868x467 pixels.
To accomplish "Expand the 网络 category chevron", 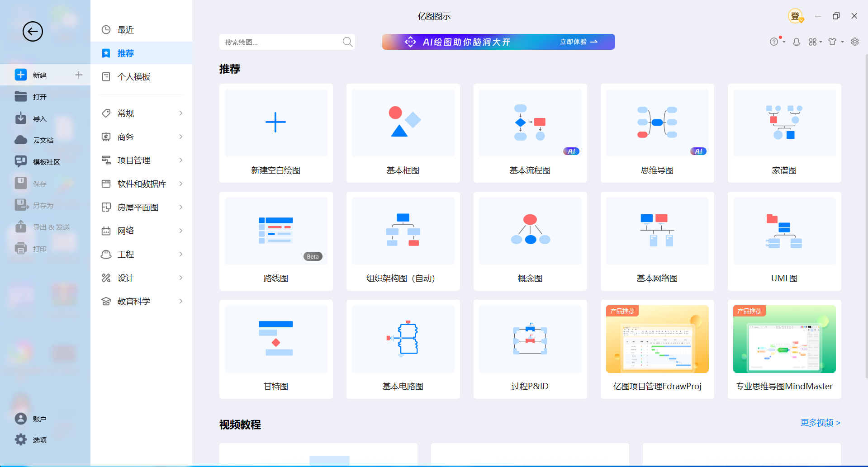I will click(x=180, y=231).
